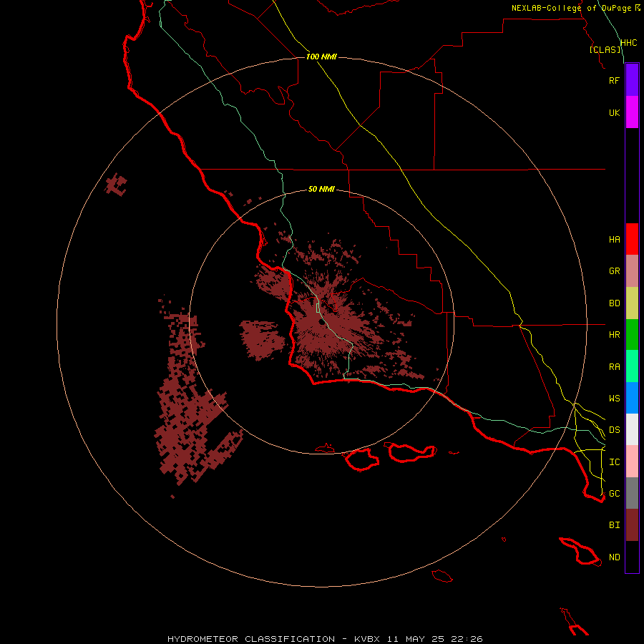Click the HA legend label

614,240
